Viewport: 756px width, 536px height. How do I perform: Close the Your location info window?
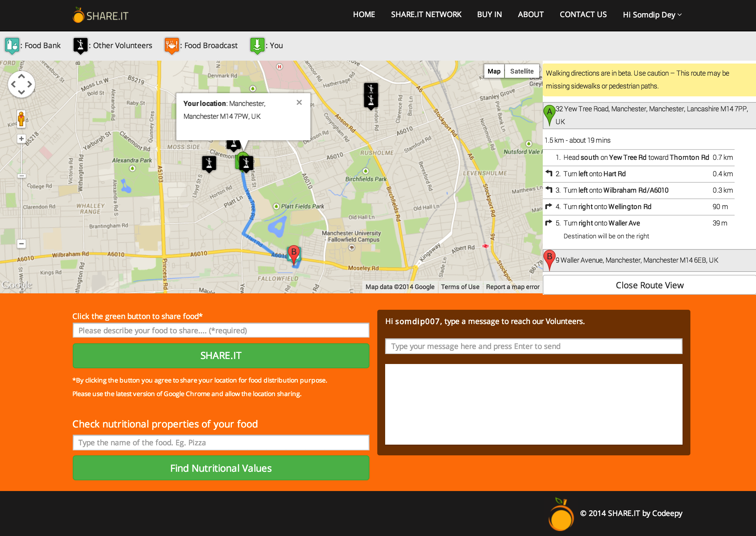coord(299,102)
